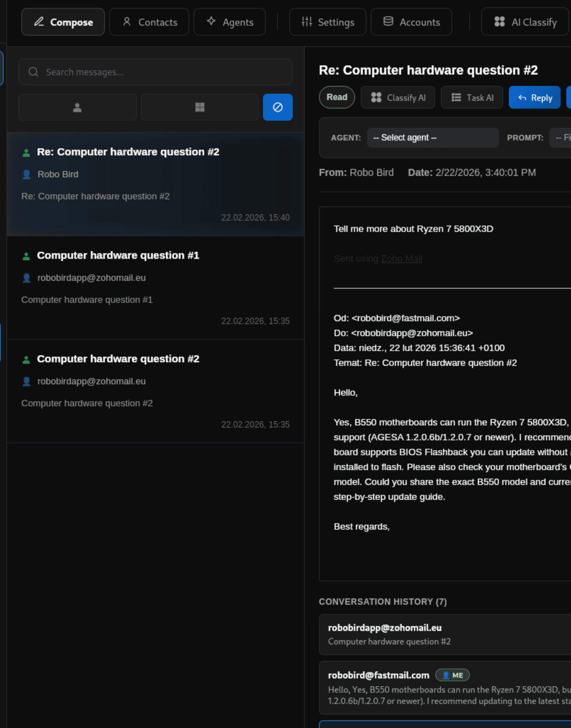Open the Agents view

tap(229, 22)
